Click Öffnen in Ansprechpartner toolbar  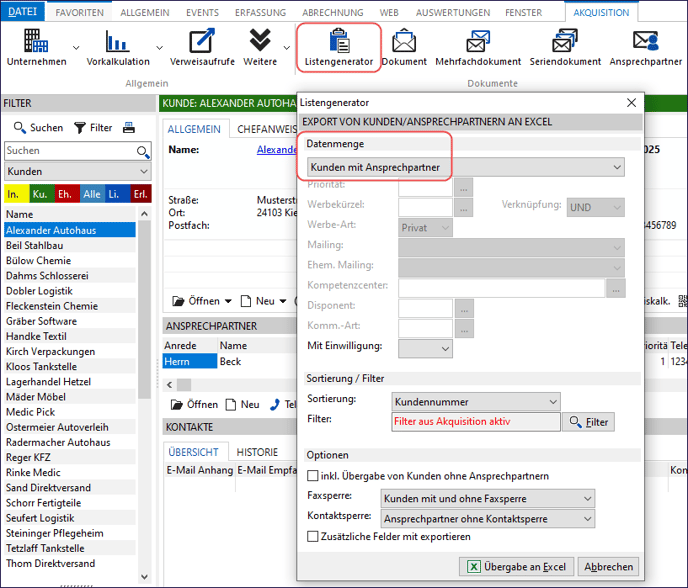coord(194,405)
